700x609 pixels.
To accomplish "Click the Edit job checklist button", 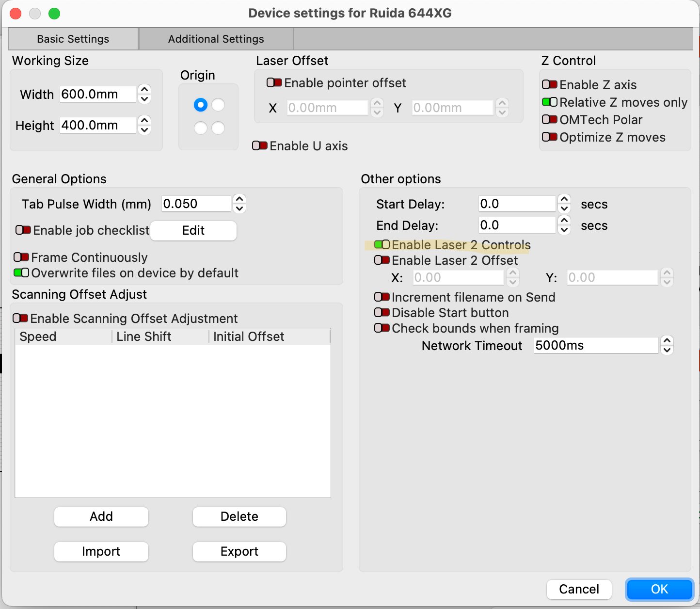I will (x=193, y=231).
